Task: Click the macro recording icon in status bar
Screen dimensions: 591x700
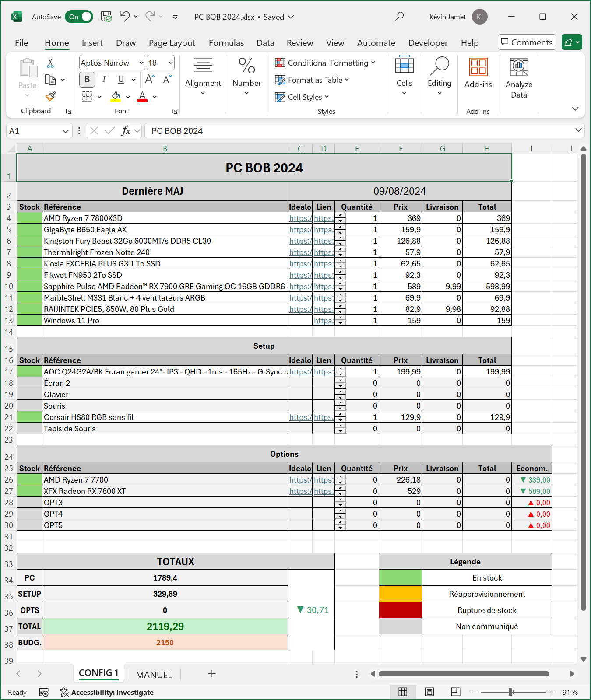Action: (x=44, y=692)
